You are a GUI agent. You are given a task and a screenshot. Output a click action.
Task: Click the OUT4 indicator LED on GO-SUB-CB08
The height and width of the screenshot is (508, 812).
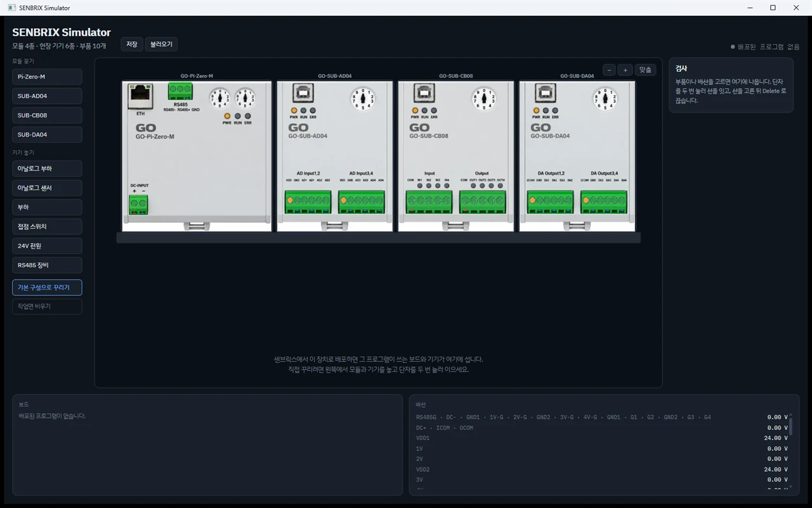point(501,186)
